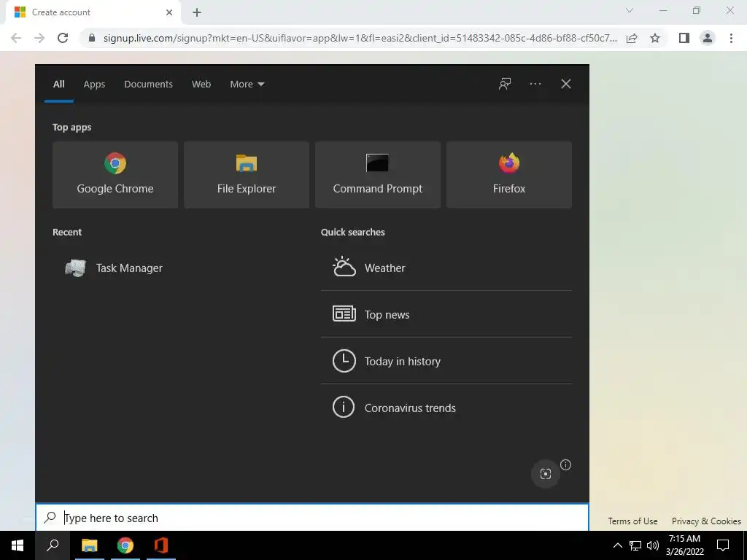Reload the Chrome page
Screen dimensions: 747x560
coord(63,38)
